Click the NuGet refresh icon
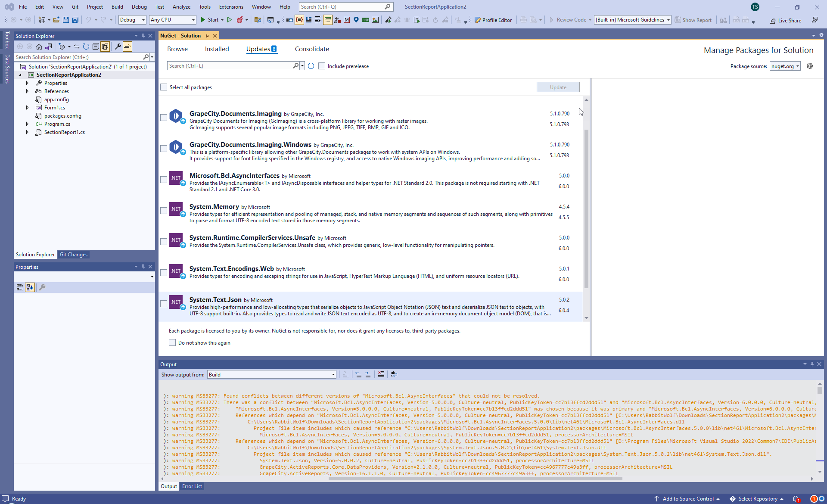 (x=311, y=66)
